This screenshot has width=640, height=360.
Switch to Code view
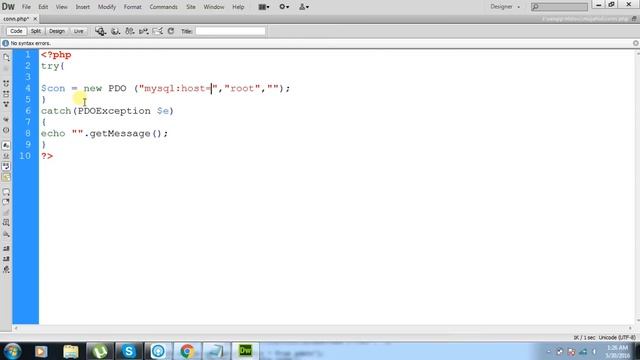[x=16, y=31]
